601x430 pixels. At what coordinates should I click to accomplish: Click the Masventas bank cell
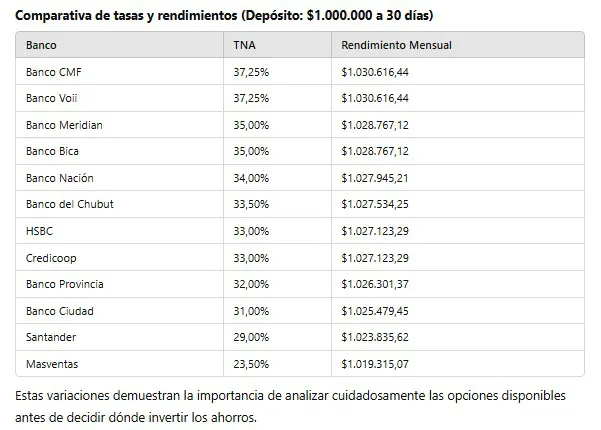tap(53, 363)
